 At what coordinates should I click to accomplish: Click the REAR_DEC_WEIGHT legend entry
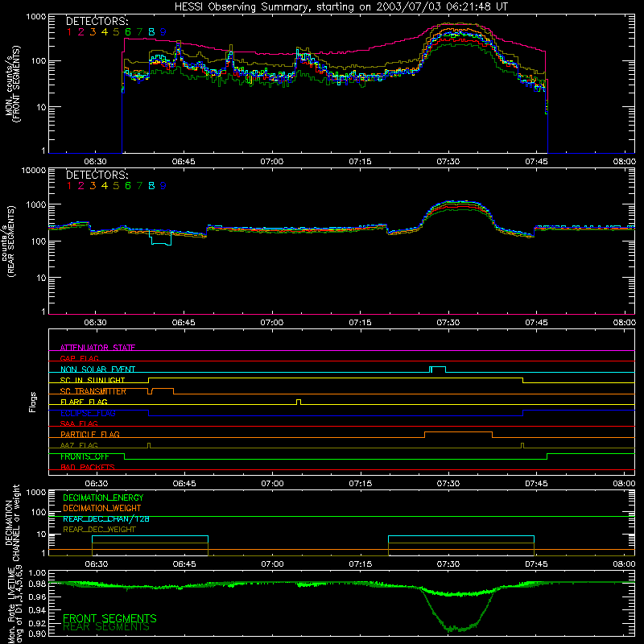[99, 530]
